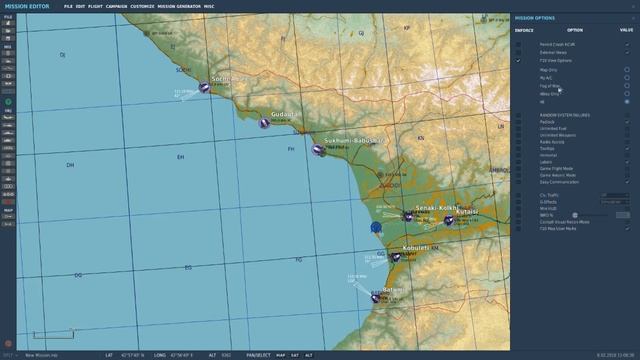The height and width of the screenshot is (360, 640).
Task: Click the blue bullseye marker near the coast
Action: [x=376, y=227]
